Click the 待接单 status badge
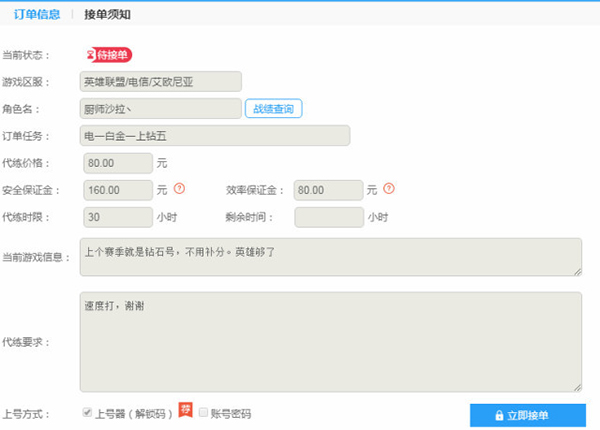The width and height of the screenshot is (600, 430). click(x=107, y=55)
